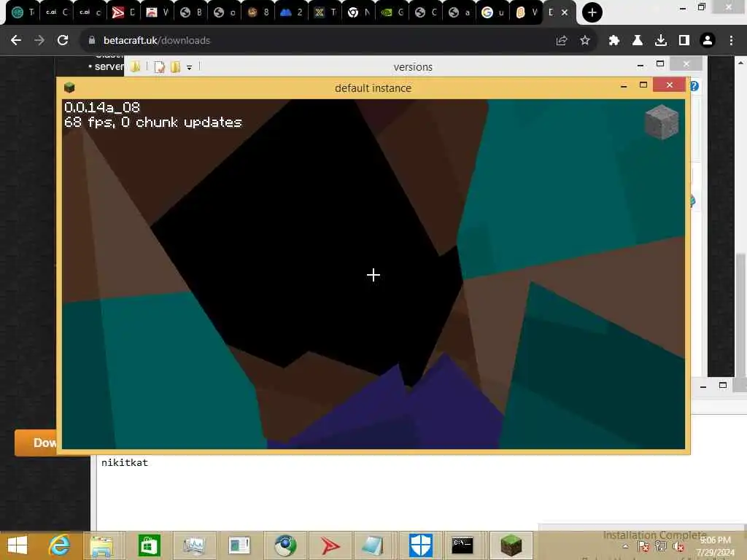Click the Minecraft grass block taskbar icon

(x=511, y=545)
